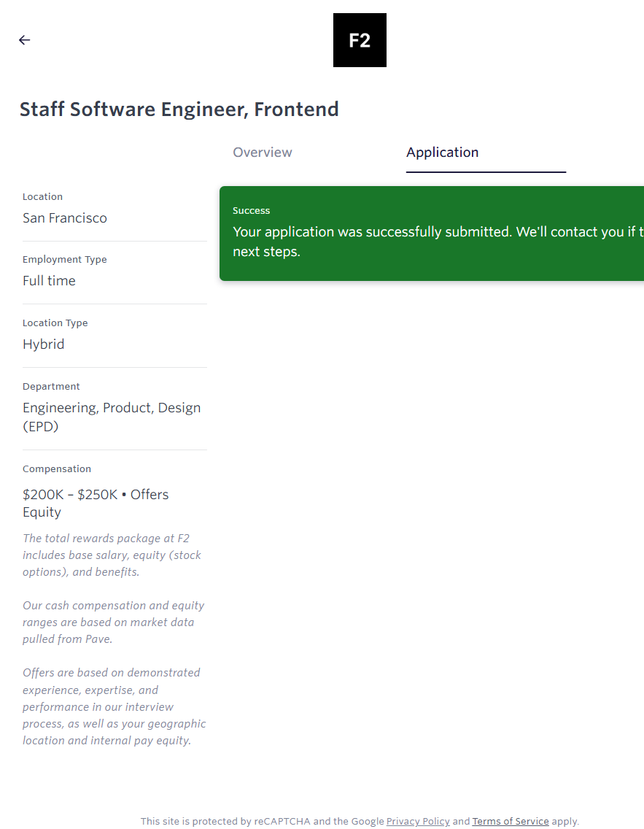Select the Application tab

[x=442, y=153]
